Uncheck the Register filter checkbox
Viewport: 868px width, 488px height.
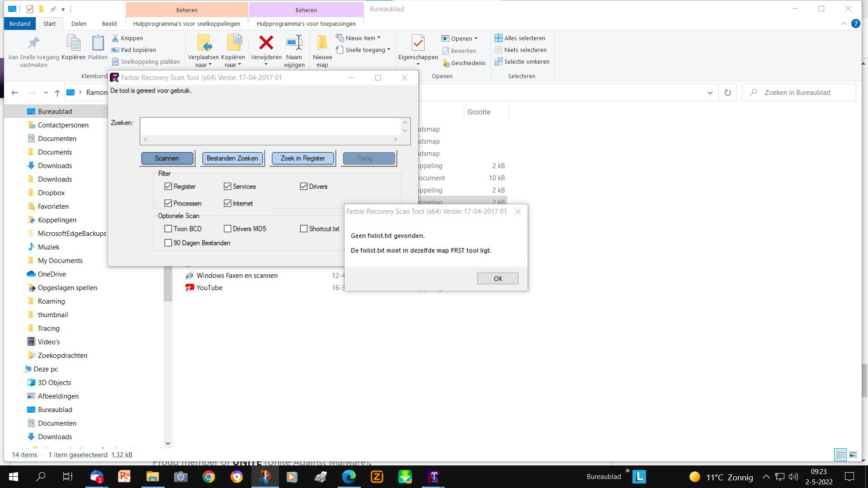click(168, 187)
